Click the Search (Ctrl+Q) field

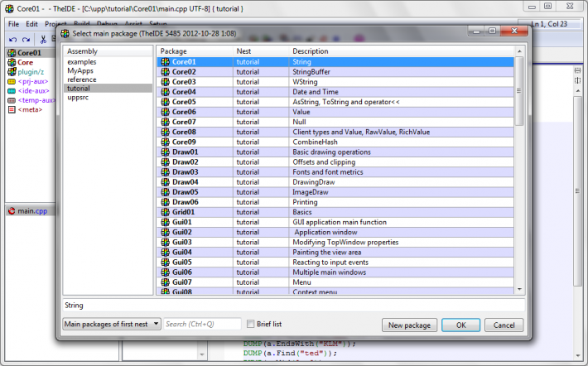[203, 324]
